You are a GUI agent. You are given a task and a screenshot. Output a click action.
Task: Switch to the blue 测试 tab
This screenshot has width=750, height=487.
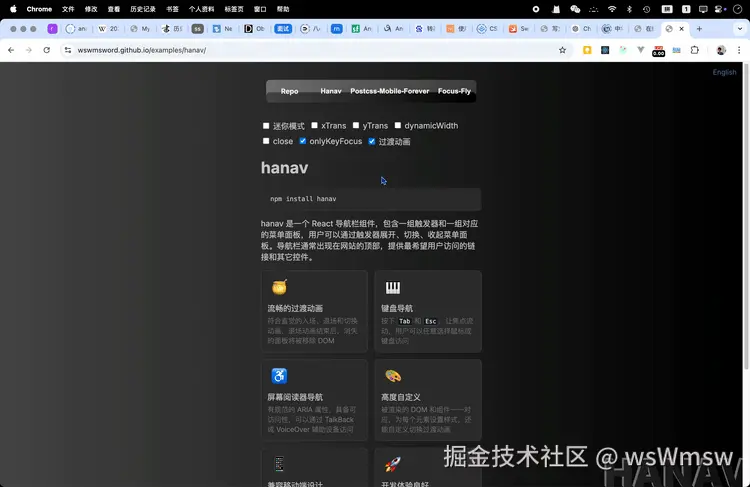[x=283, y=29]
